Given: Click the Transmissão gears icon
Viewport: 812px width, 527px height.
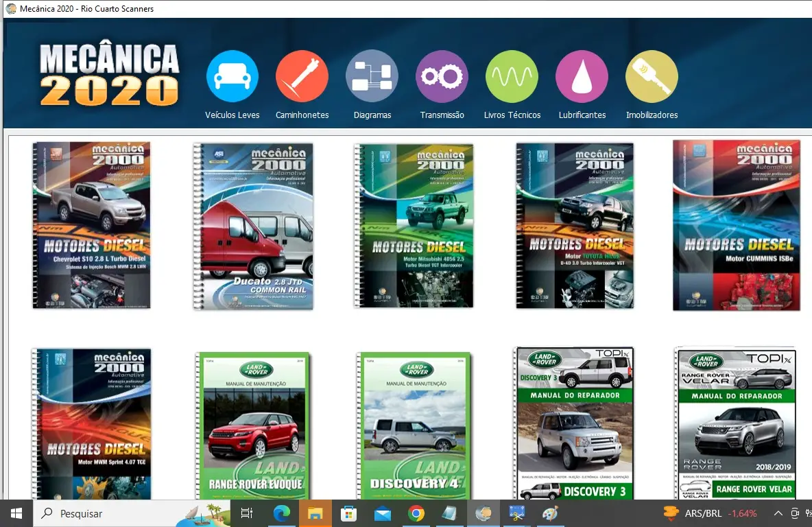Looking at the screenshot, I should 442,77.
